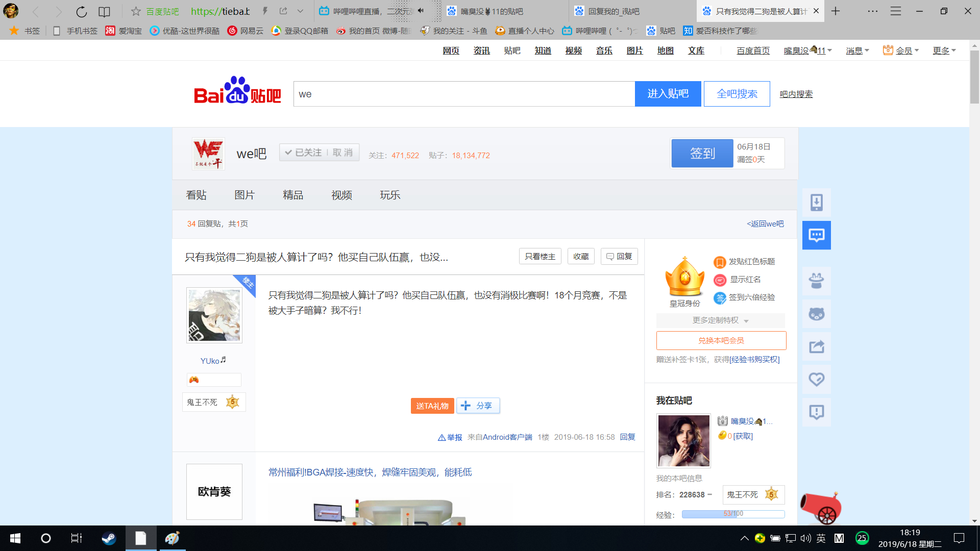Expand the address bar dropdown chevron

coord(300,11)
